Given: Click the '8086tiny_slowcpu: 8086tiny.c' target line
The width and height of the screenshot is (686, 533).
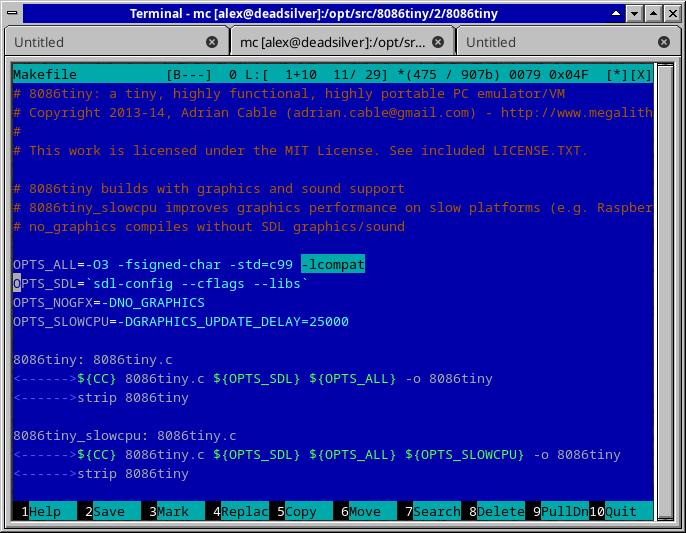Looking at the screenshot, I should coord(125,436).
